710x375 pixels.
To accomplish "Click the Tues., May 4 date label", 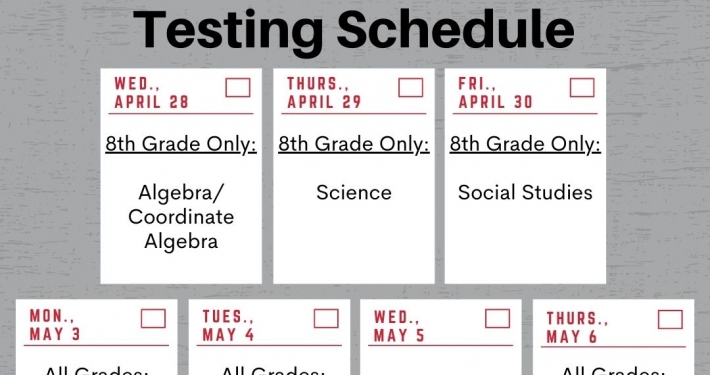I will (228, 325).
